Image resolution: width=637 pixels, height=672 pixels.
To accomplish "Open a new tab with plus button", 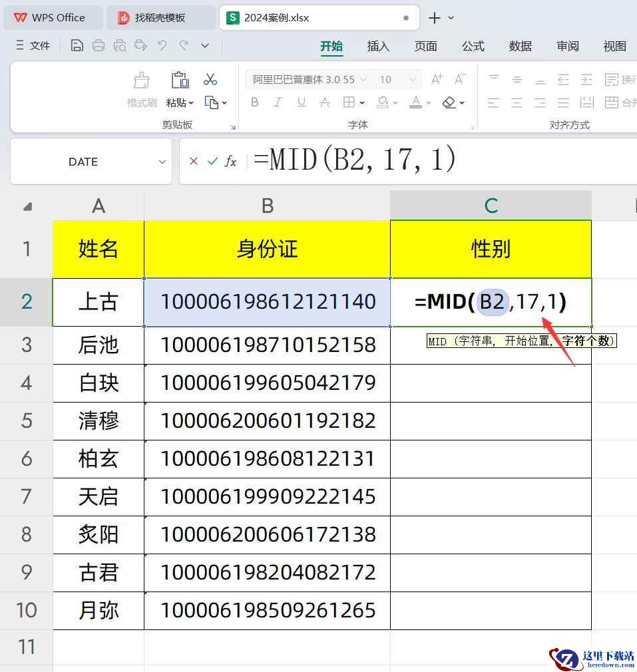I will 435,18.
